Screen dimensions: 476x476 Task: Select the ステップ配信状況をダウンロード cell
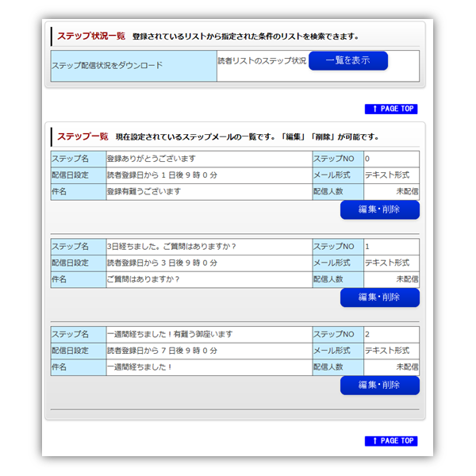tap(134, 66)
